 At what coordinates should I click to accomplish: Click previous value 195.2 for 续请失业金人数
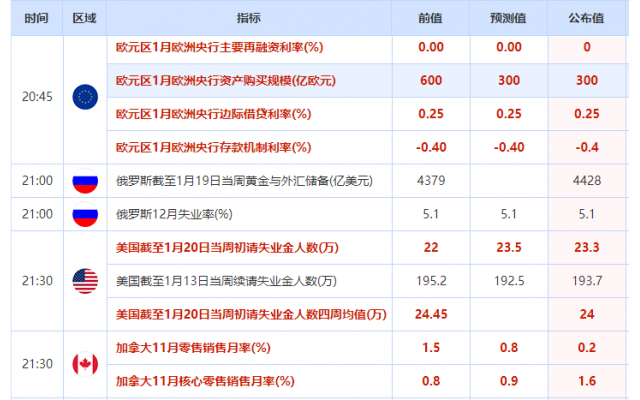pos(431,281)
